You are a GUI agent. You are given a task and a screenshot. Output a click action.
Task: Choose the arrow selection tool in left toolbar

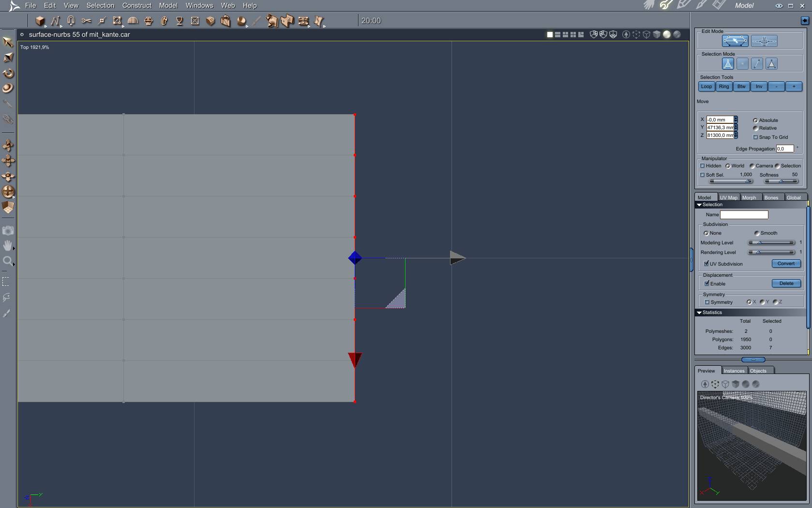pyautogui.click(x=8, y=42)
